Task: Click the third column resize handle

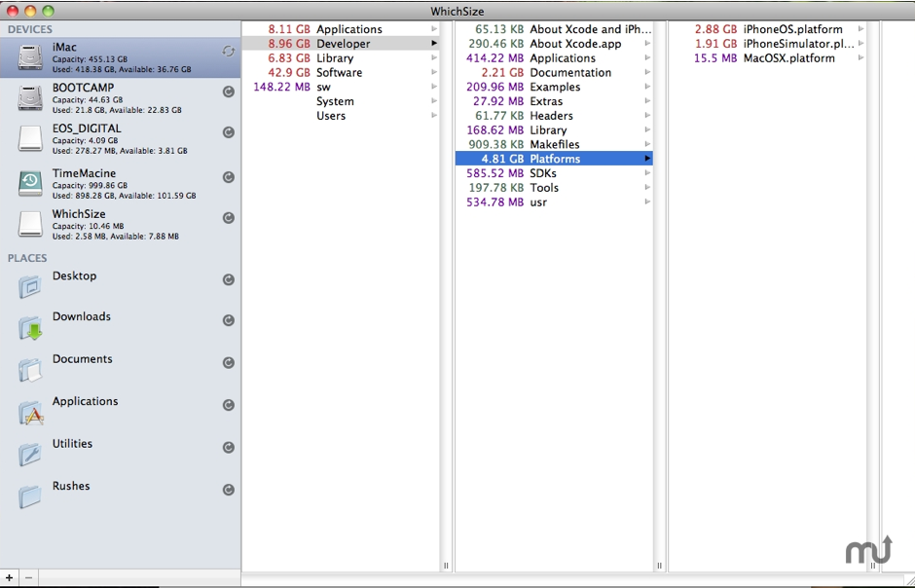Action: click(x=872, y=566)
